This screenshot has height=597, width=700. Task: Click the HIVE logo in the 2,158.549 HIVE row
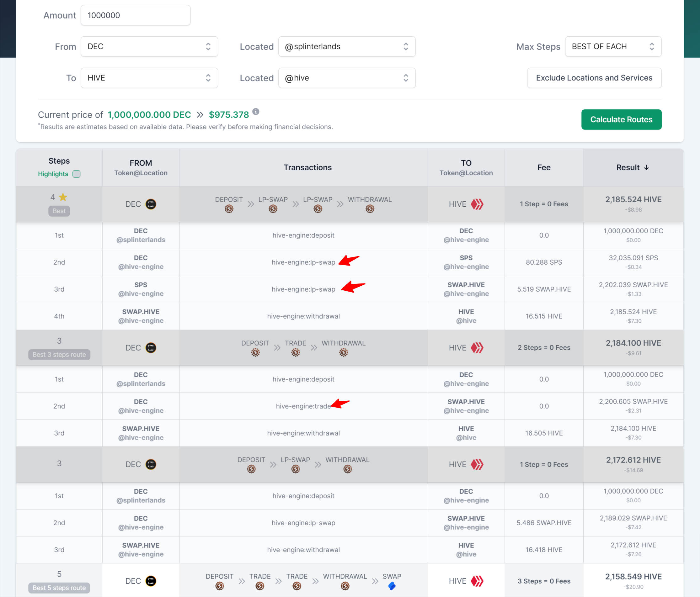[477, 581]
